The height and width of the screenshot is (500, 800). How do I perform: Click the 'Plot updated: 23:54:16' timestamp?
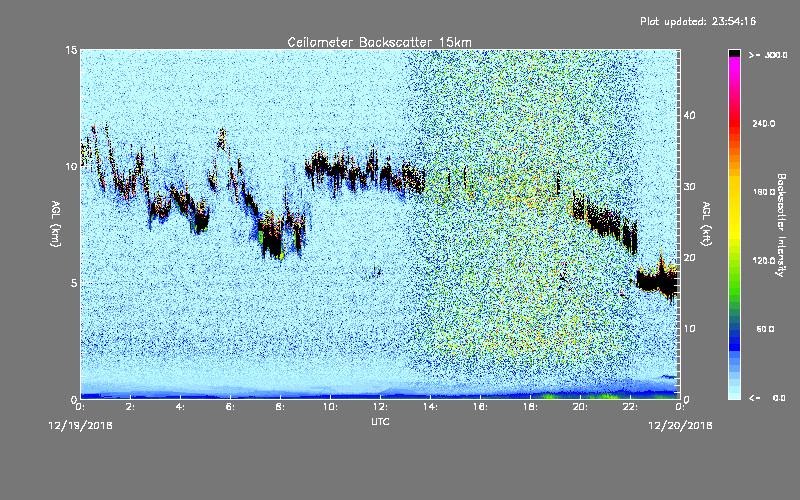coord(698,21)
